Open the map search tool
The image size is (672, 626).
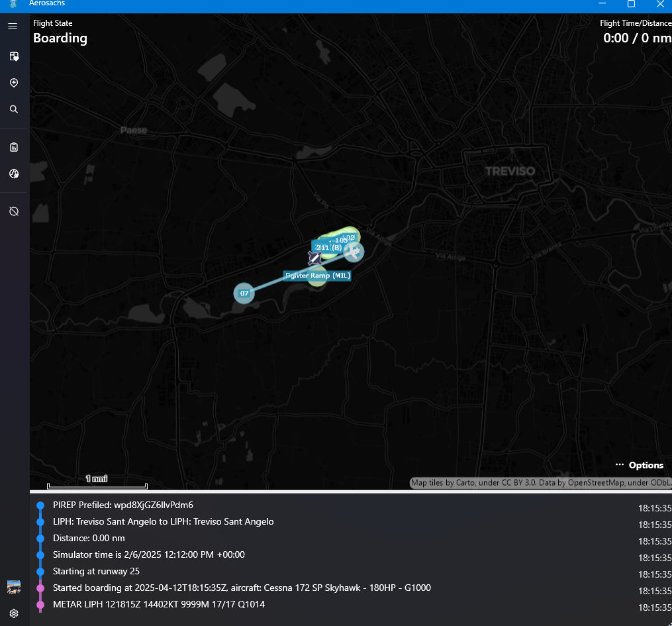tap(13, 109)
